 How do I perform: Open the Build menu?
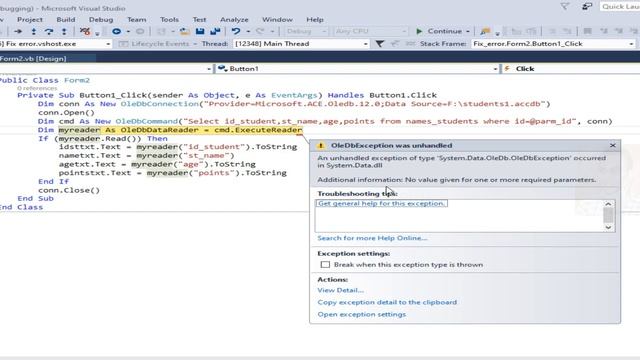66,20
